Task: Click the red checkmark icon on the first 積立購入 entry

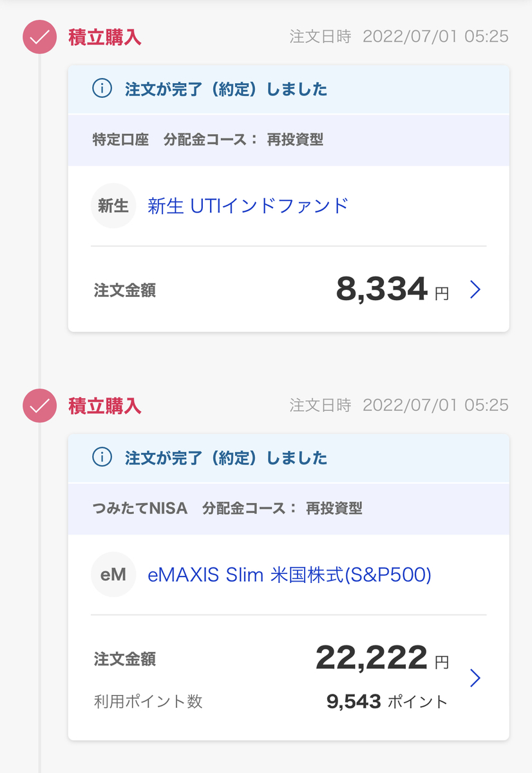Action: click(x=39, y=37)
